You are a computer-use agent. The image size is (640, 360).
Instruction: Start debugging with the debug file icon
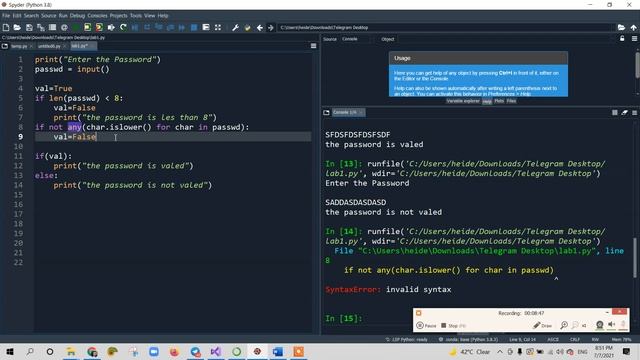pyautogui.click(x=135, y=27)
